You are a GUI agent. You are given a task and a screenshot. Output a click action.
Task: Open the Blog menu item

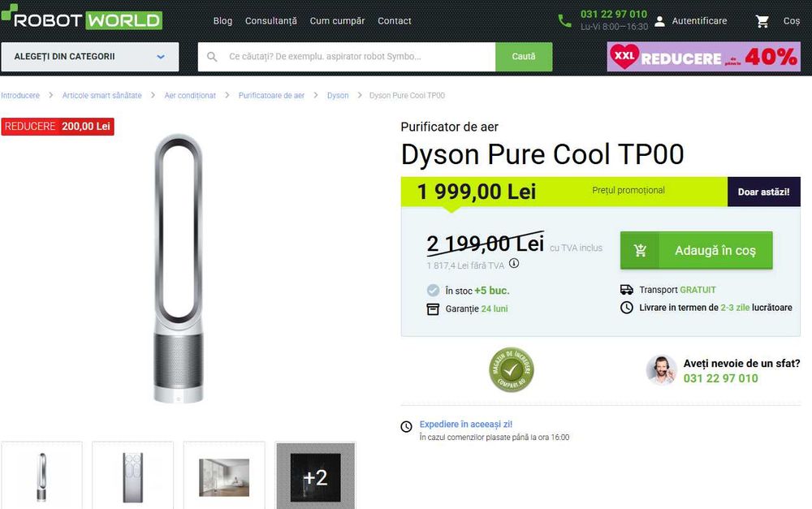point(222,21)
